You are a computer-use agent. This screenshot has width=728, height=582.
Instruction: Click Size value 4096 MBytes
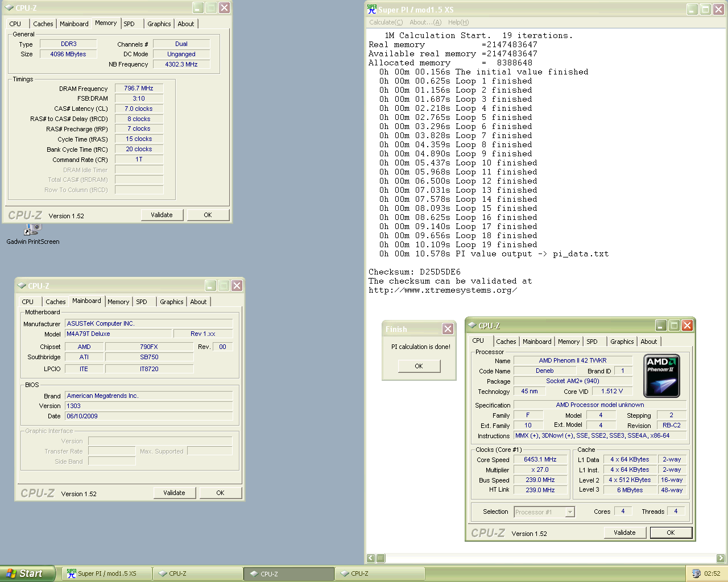click(x=68, y=54)
